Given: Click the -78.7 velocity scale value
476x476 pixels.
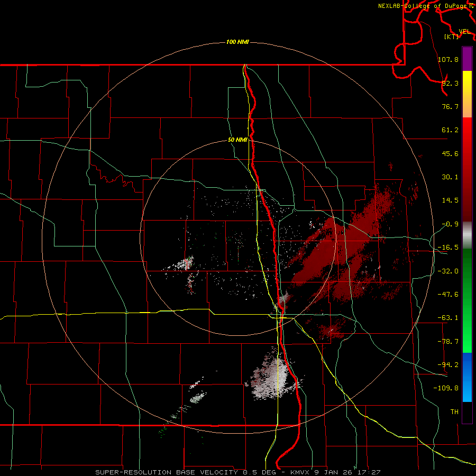Looking at the screenshot, I should click(x=448, y=342).
